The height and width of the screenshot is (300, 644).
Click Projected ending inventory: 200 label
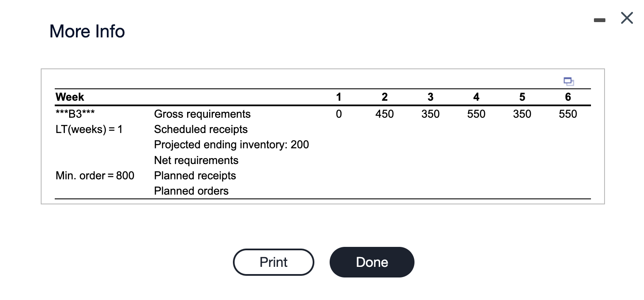[x=231, y=144]
